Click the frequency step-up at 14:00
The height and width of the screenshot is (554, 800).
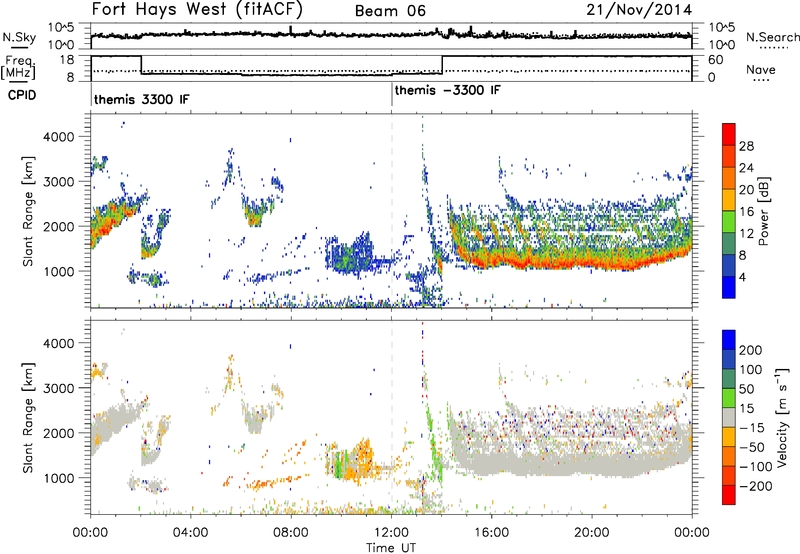[442, 65]
